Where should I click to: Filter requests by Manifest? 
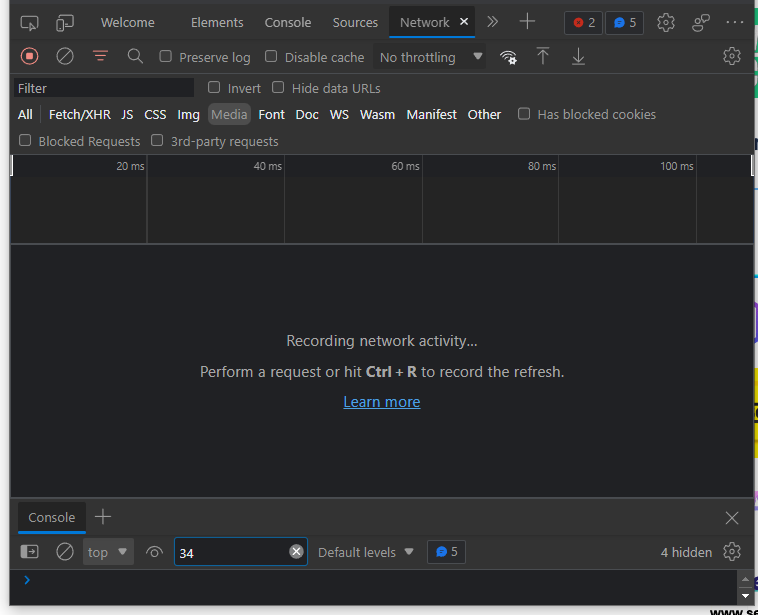[x=431, y=115]
